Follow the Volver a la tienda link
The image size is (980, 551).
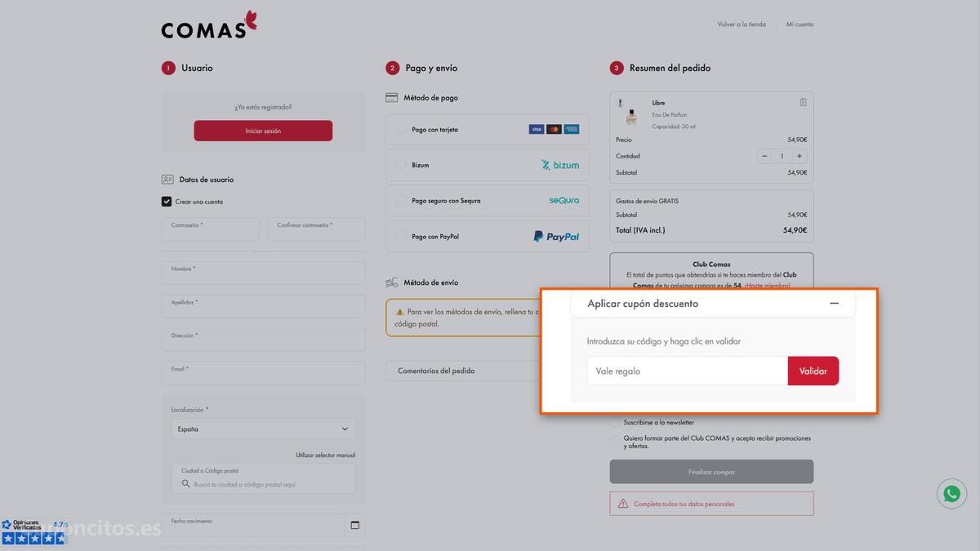[x=742, y=24]
